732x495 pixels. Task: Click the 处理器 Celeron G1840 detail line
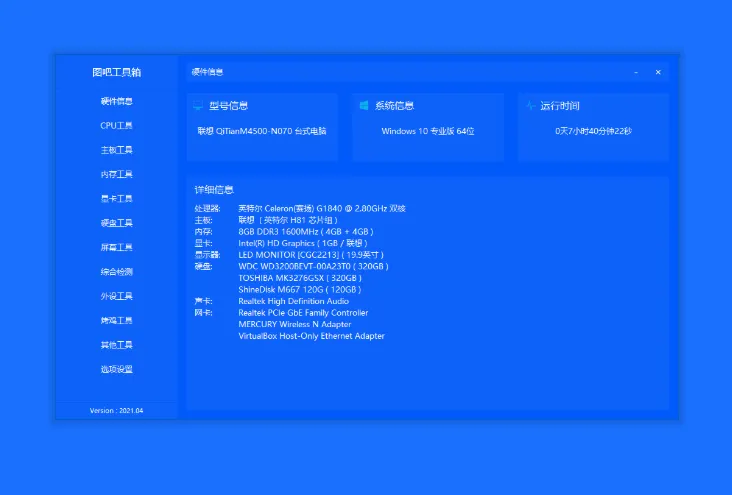(300, 208)
